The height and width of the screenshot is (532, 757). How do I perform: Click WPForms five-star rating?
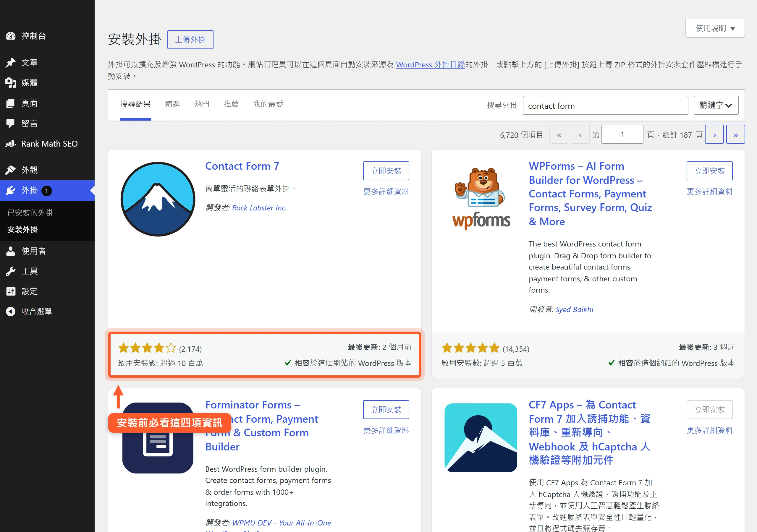pyautogui.click(x=470, y=348)
